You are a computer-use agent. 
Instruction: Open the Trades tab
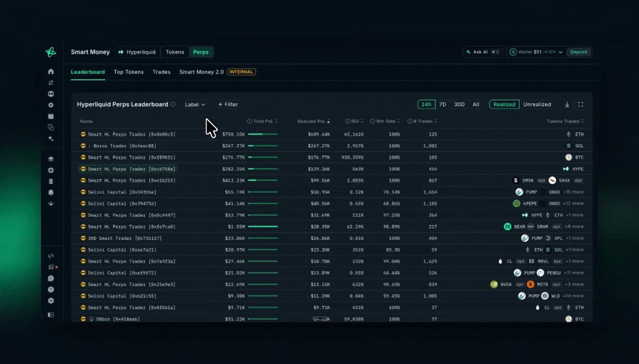tap(161, 72)
